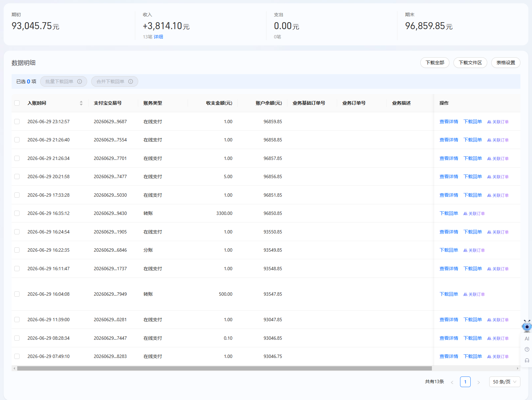Viewport: 532px width, 400px height.
Task: Click the headset customer service icon
Action: (x=527, y=360)
